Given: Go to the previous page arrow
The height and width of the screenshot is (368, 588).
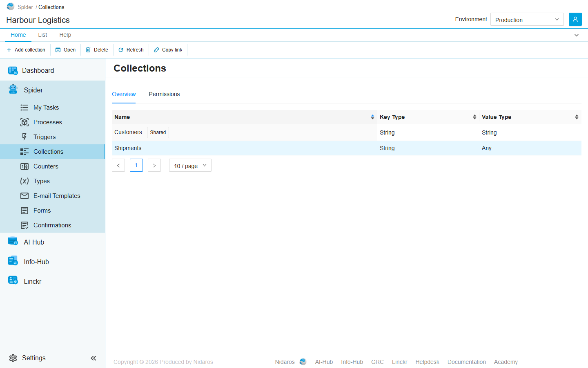Looking at the screenshot, I should pos(118,165).
